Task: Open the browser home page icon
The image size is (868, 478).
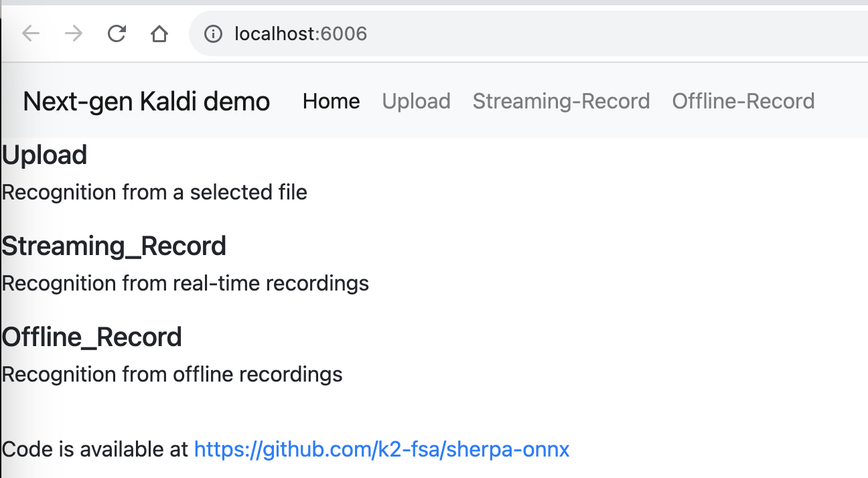Action: [159, 33]
